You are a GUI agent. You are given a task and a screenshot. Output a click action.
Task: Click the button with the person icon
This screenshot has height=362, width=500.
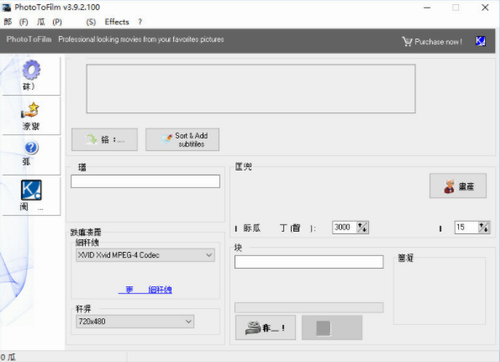click(458, 186)
